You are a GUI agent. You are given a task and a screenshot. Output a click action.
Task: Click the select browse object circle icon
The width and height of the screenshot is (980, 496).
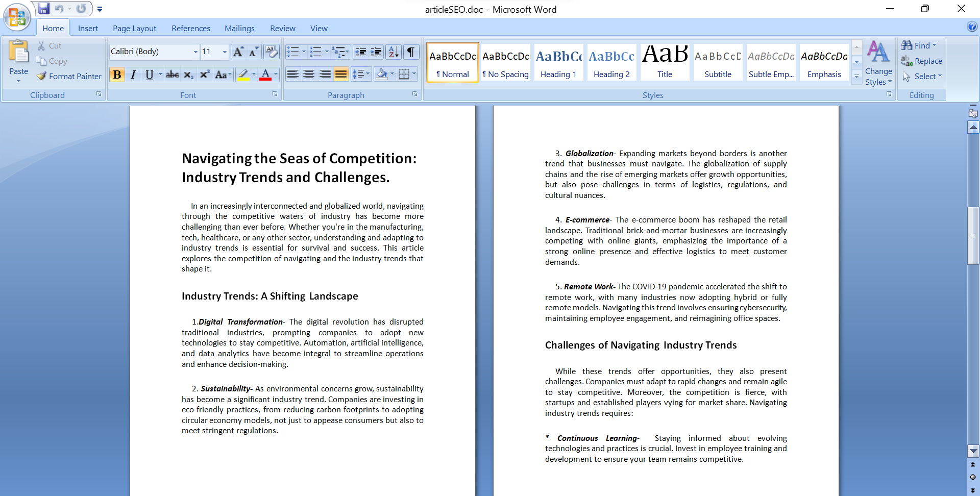coord(973,478)
